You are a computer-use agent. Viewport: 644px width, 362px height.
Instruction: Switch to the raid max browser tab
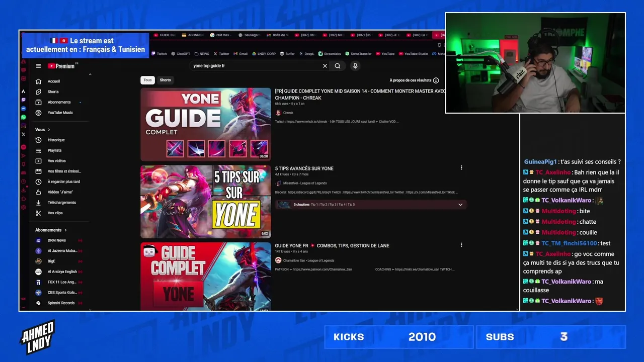tap(220, 35)
